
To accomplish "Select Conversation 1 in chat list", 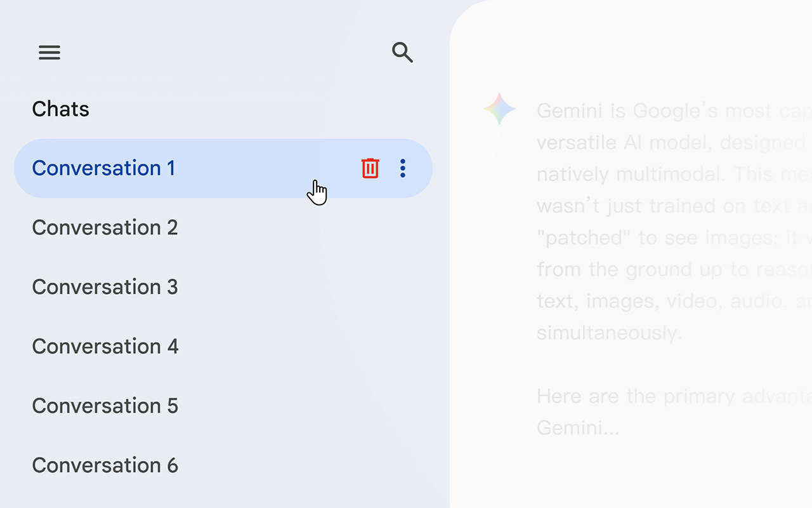I will pos(104,168).
